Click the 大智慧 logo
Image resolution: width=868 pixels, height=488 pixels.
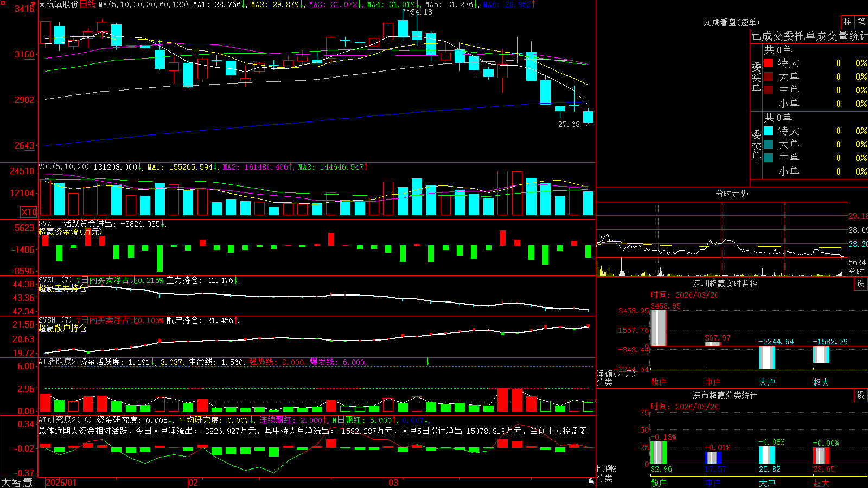tap(17, 483)
